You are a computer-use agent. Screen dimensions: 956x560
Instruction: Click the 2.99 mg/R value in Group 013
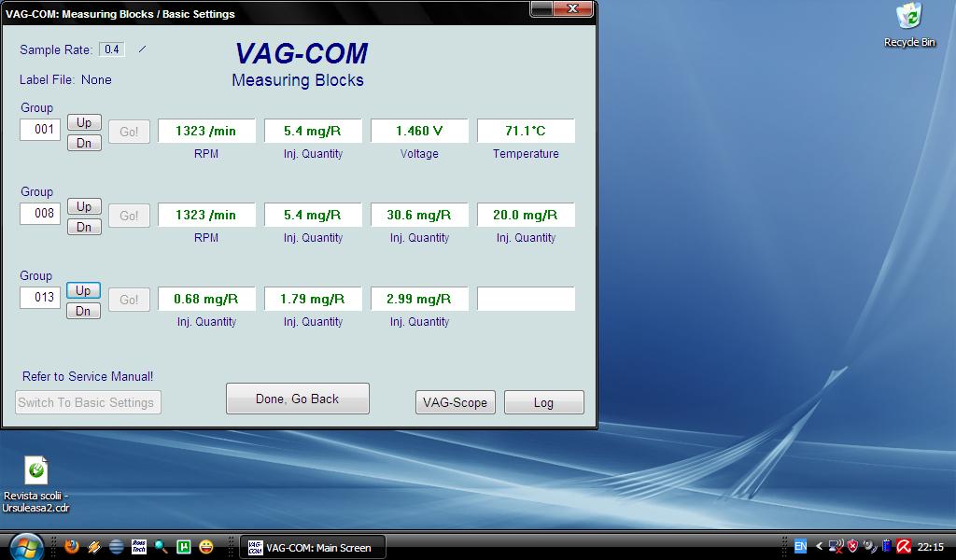coord(419,300)
